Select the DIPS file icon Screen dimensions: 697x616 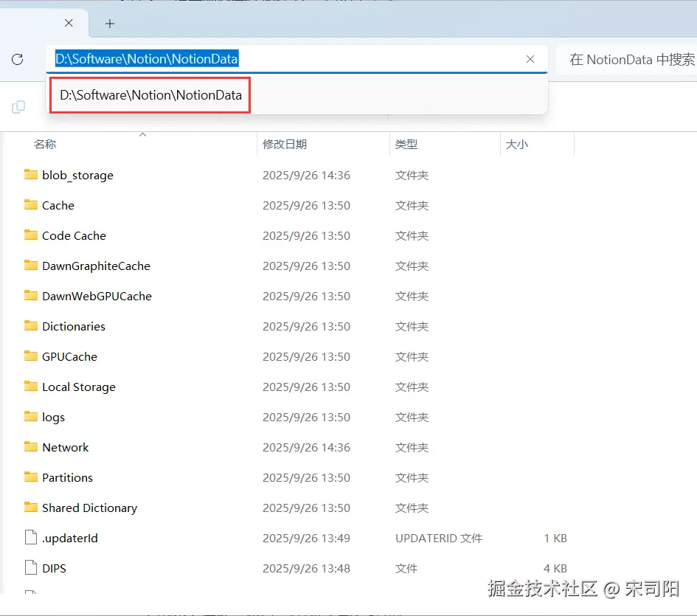(x=31, y=567)
